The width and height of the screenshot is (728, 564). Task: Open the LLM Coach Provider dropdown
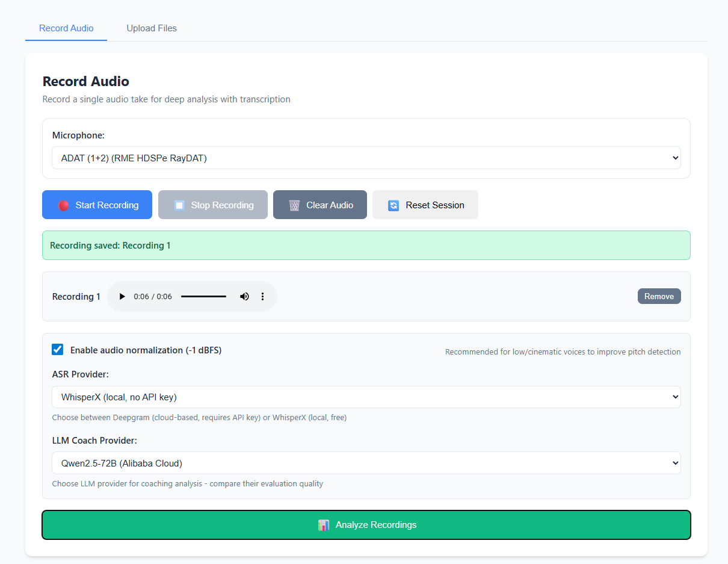click(x=366, y=463)
